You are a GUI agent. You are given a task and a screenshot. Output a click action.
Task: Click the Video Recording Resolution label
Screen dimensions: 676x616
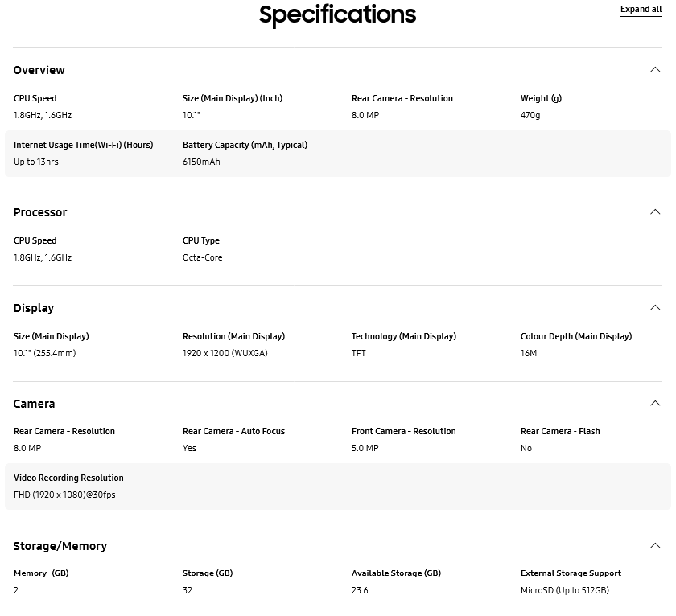point(68,478)
